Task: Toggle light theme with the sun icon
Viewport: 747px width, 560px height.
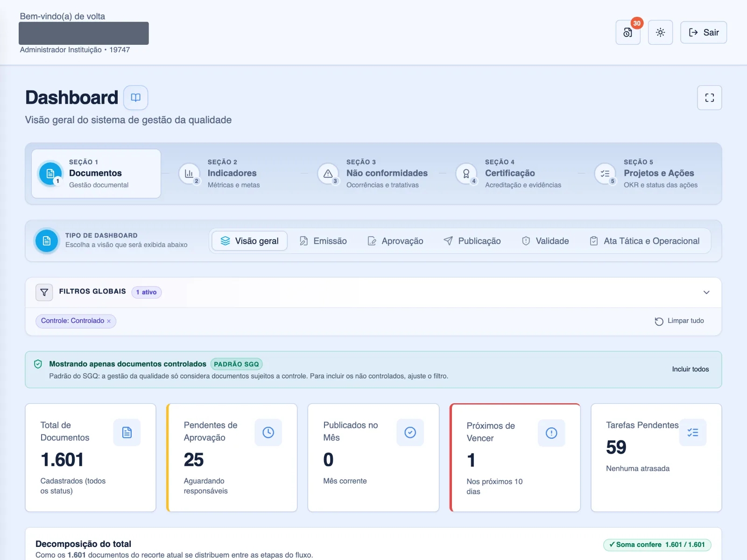Action: click(660, 32)
